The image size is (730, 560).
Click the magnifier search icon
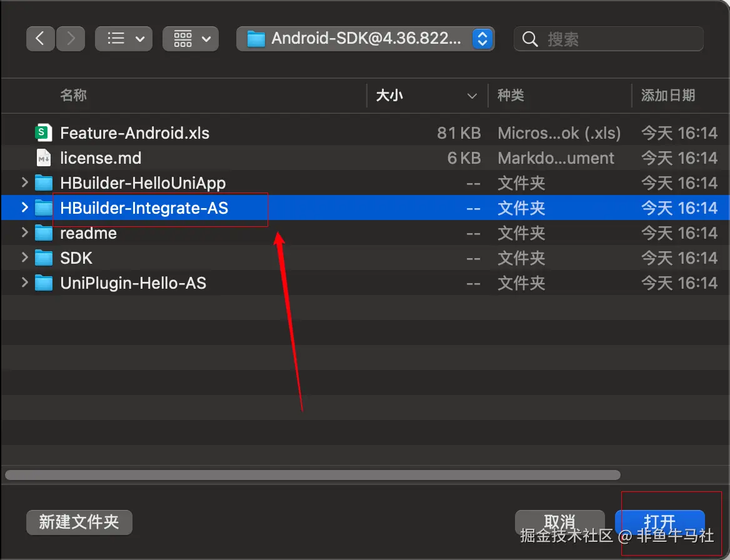click(530, 39)
